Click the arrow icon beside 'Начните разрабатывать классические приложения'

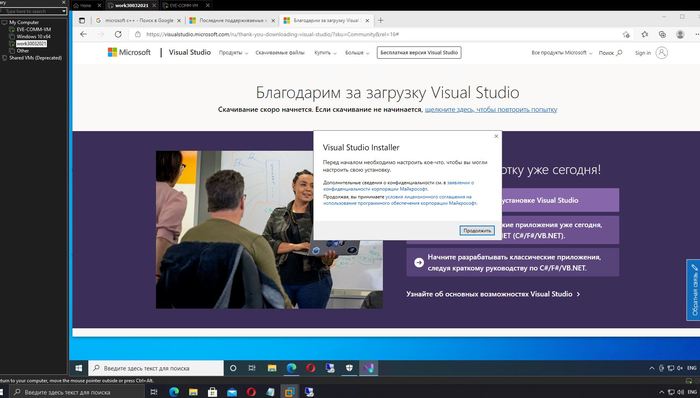419,262
